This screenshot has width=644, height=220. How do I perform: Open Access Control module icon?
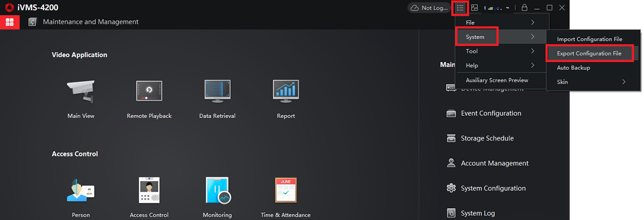click(x=149, y=190)
